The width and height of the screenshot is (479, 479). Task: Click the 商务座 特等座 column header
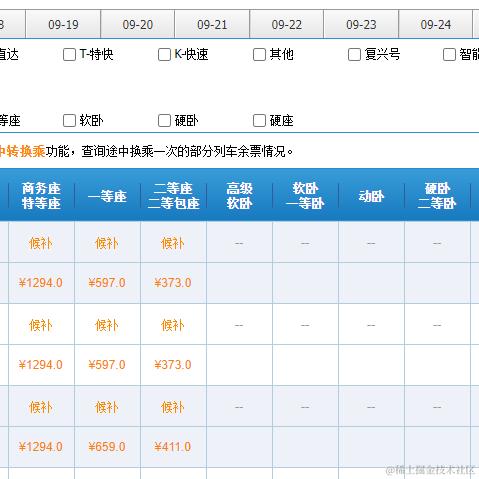41,196
